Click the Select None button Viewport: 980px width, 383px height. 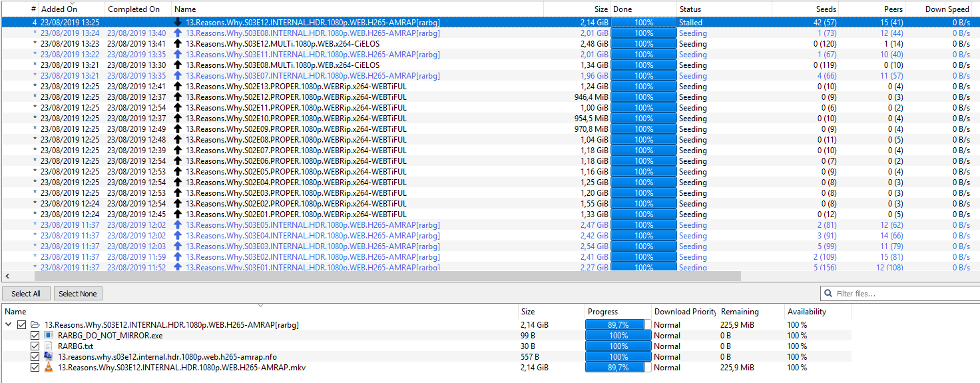click(77, 294)
